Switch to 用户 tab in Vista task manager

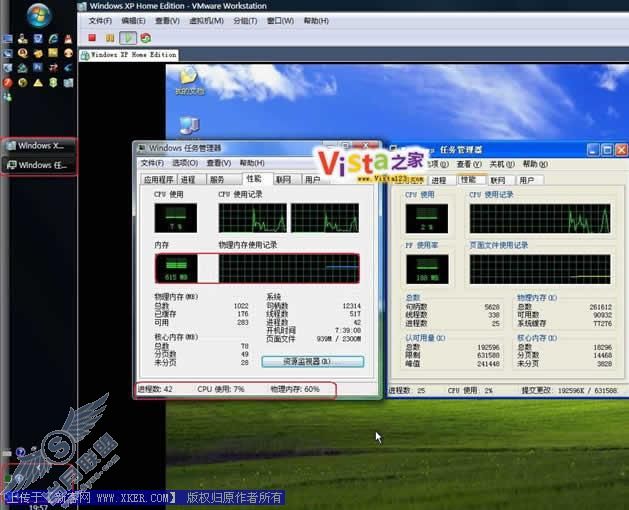tap(312, 179)
